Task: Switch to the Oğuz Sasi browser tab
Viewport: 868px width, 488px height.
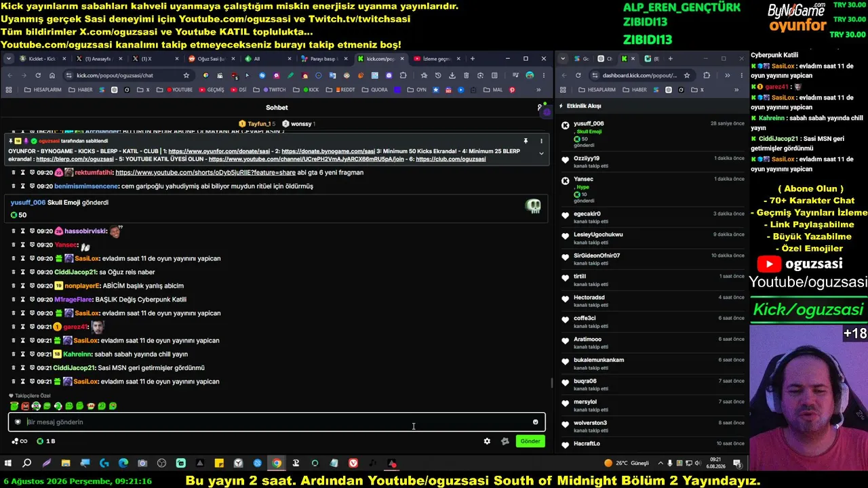Action: click(211, 59)
